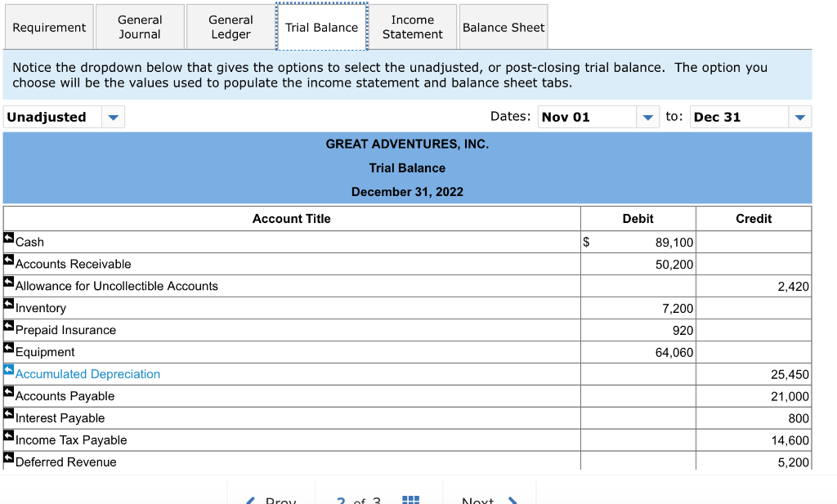Image resolution: width=837 pixels, height=504 pixels.
Task: Click the Equipment debit value 64,060
Action: pos(674,353)
